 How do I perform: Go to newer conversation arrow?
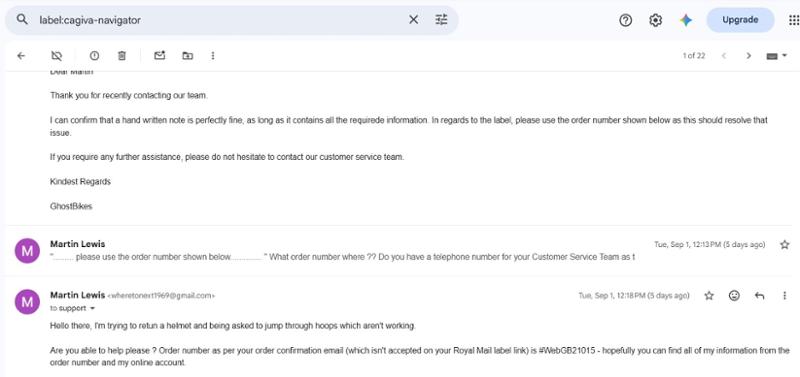[723, 56]
